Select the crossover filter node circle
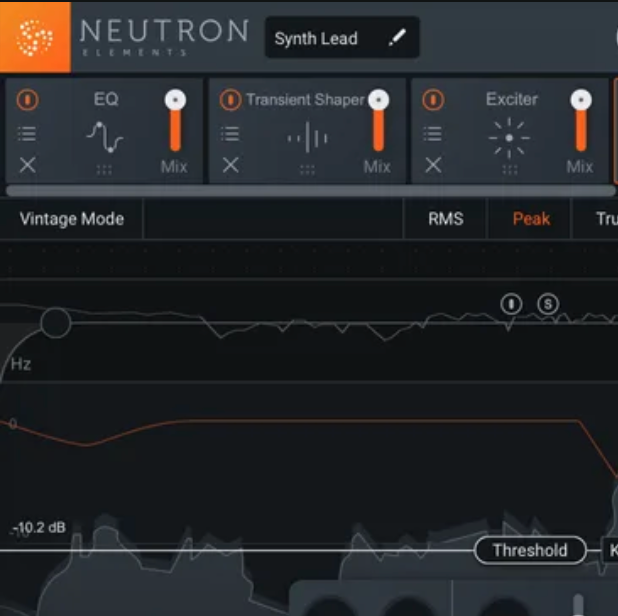This screenshot has width=618, height=616. point(56,323)
